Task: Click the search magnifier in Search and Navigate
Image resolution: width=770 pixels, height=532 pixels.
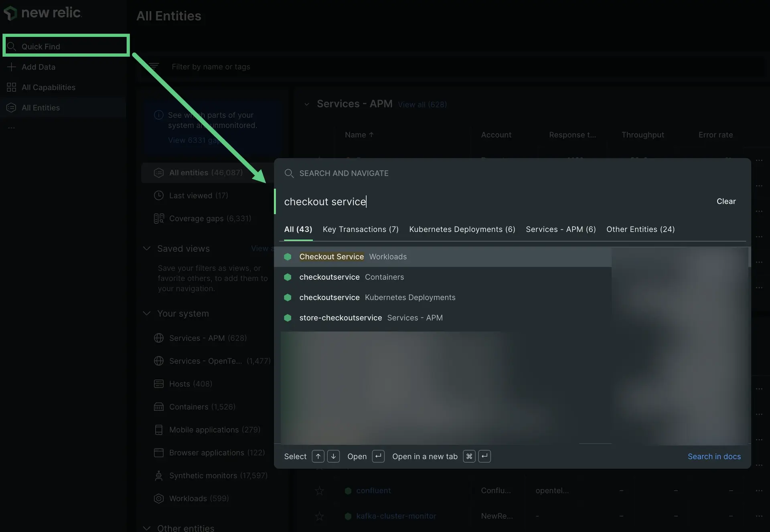Action: [289, 173]
